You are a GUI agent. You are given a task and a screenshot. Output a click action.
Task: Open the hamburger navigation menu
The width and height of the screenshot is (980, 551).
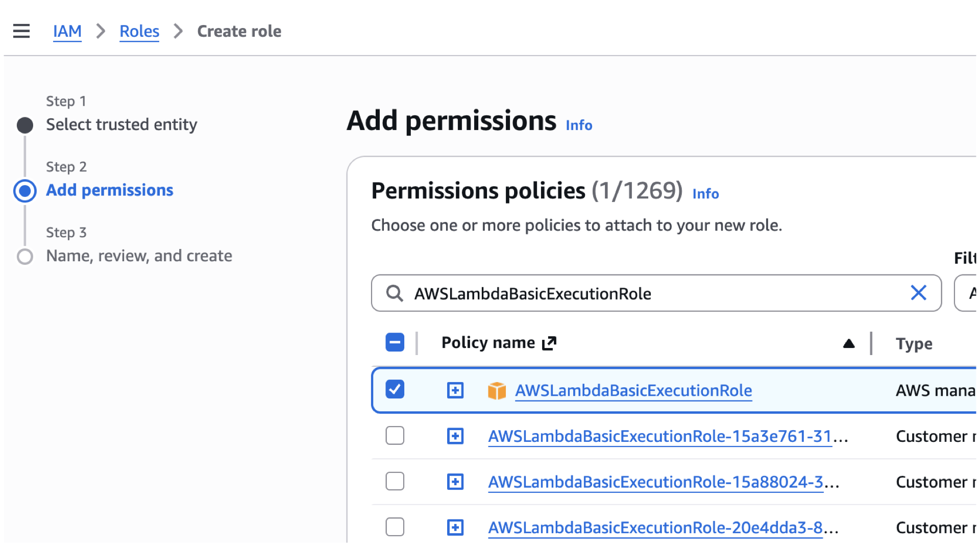pos(21,31)
